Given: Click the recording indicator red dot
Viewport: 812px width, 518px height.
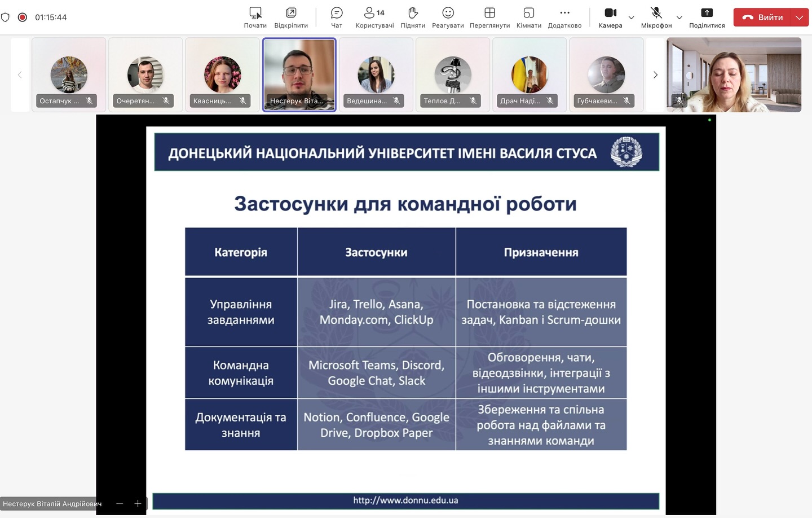Looking at the screenshot, I should [23, 17].
